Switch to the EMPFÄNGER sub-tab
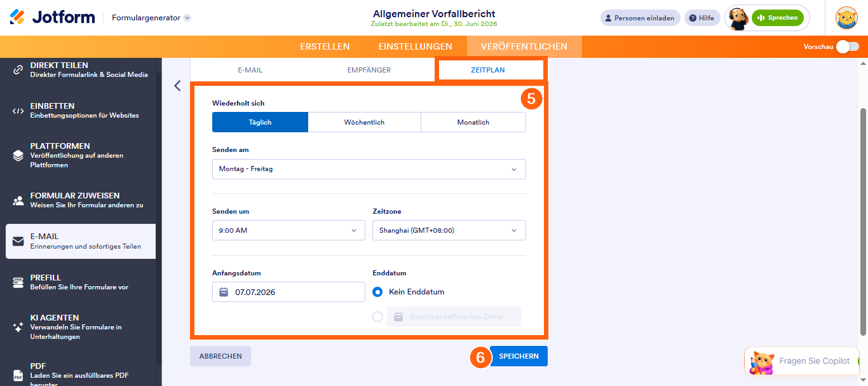 click(369, 70)
